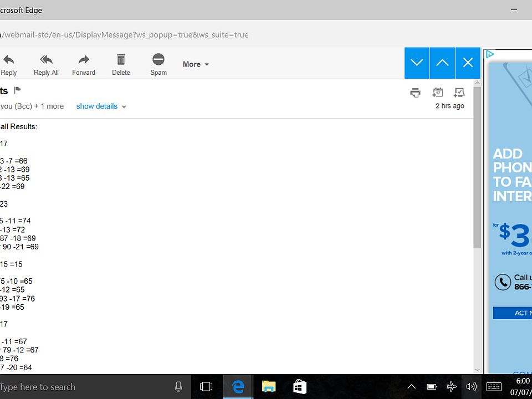Image resolution: width=532 pixels, height=399 pixels.
Task: Show hidden system tray icons
Action: pyautogui.click(x=411, y=387)
